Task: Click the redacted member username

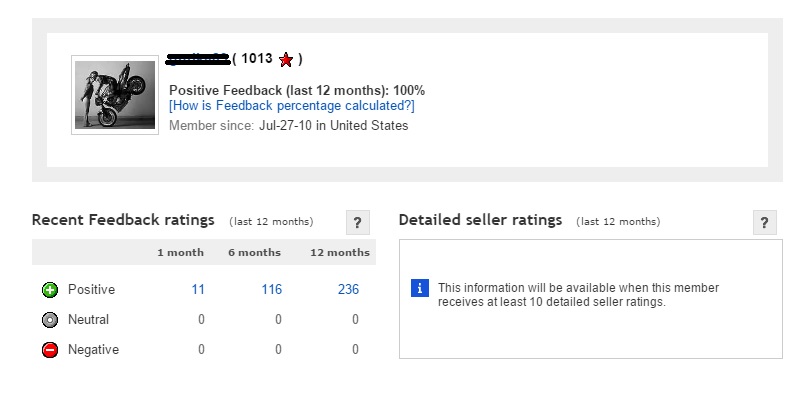Action: pos(198,59)
